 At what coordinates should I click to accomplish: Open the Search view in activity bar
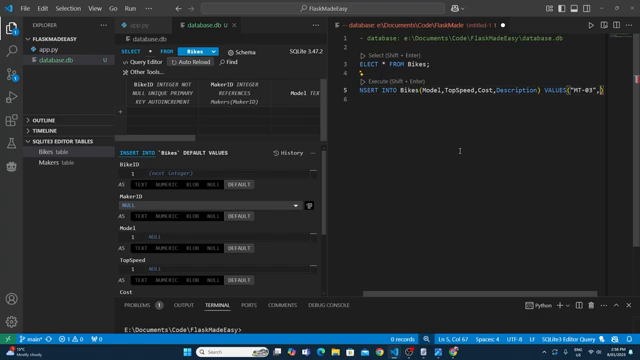(x=11, y=51)
